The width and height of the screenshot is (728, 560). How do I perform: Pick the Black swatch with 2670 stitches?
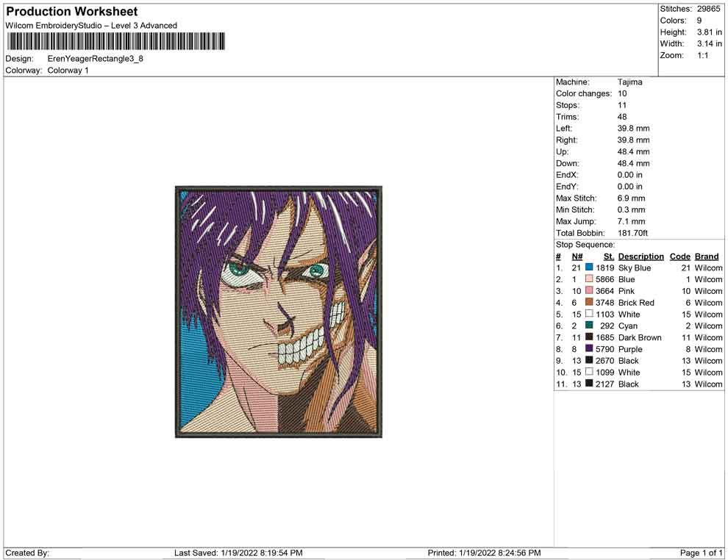coord(589,360)
